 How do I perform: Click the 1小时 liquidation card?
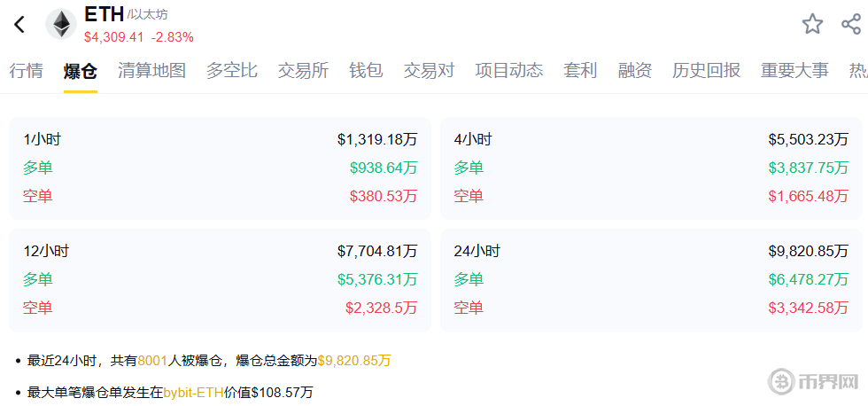220,168
